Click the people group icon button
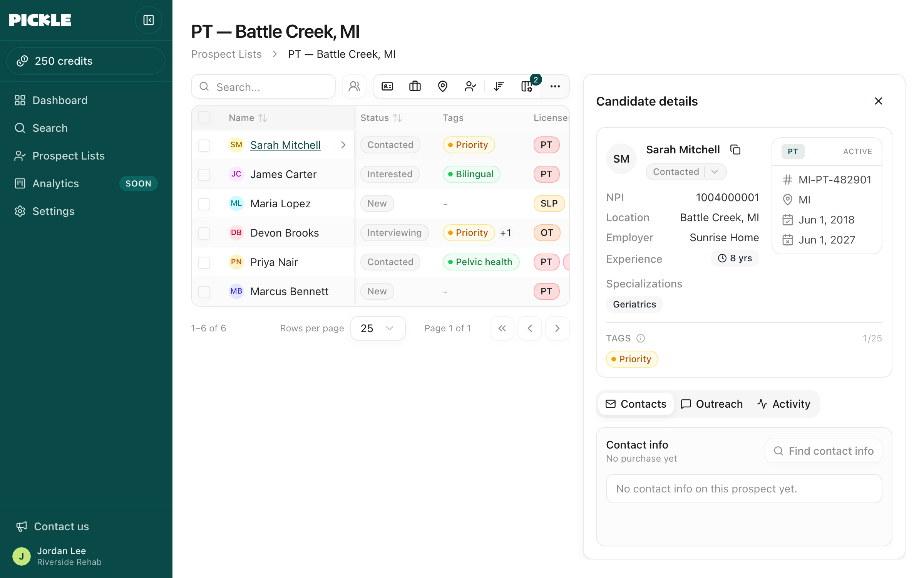This screenshot has width=924, height=578. point(354,87)
